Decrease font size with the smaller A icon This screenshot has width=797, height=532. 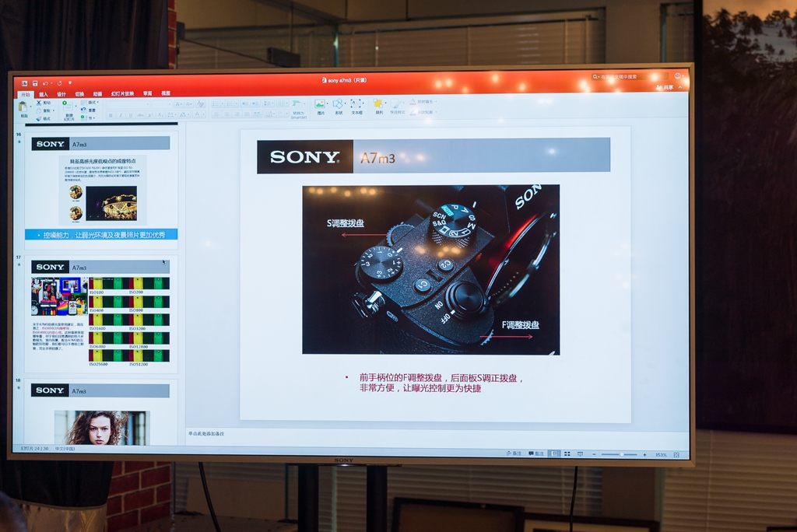(x=188, y=104)
